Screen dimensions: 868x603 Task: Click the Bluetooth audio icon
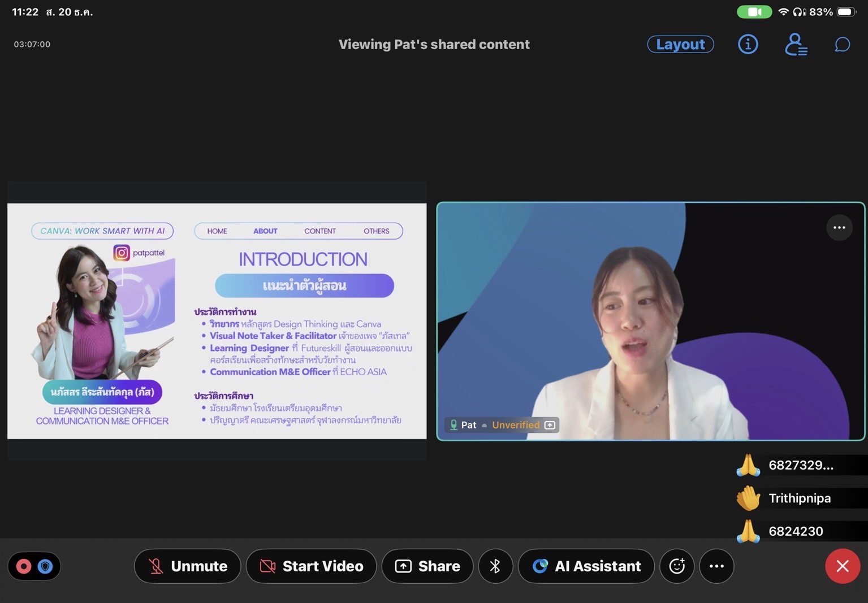click(495, 566)
